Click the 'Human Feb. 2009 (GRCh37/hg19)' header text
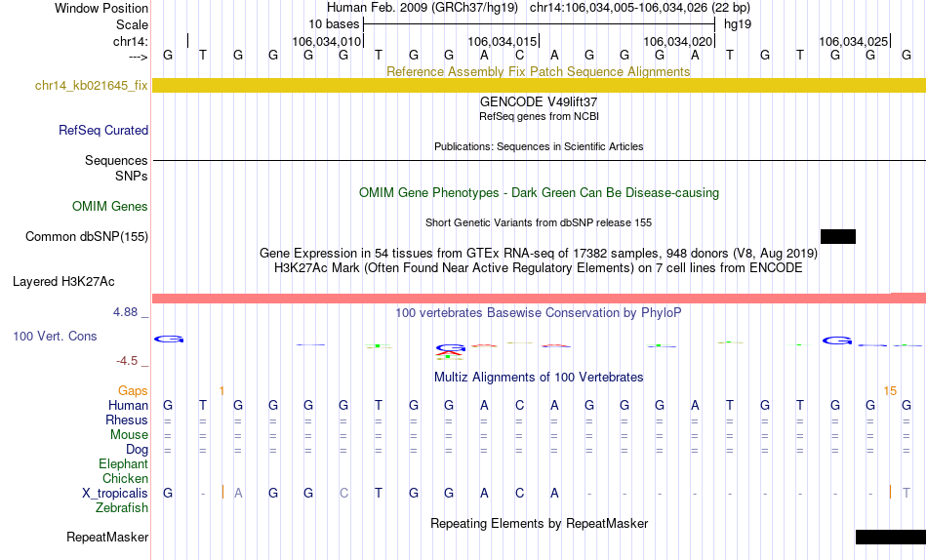Screen dimensions: 927x560 423,8
